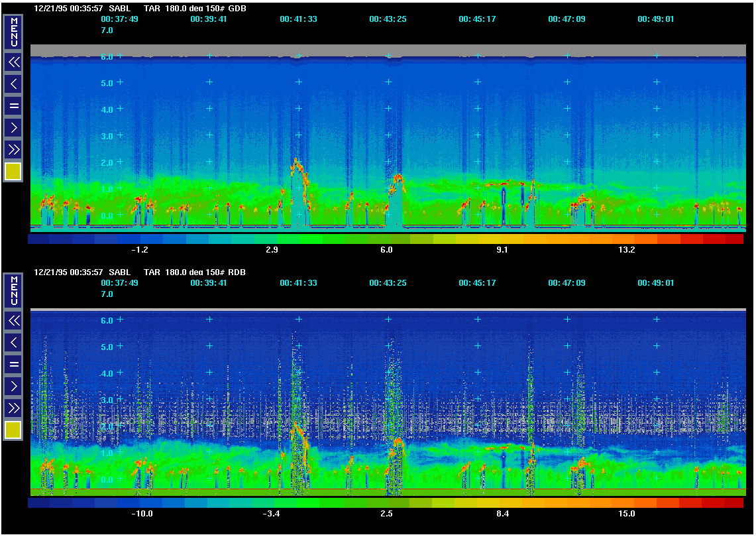
Task: Click the 6.0 altitude label in the top plot
Action: 106,57
